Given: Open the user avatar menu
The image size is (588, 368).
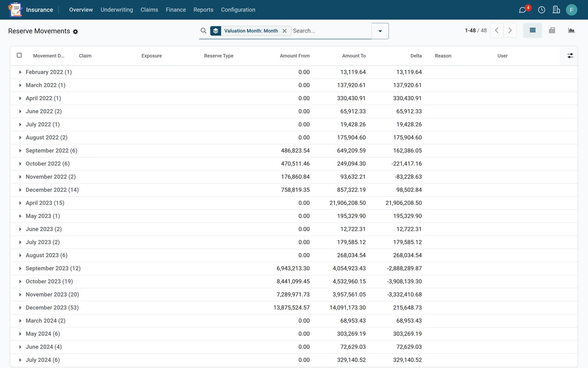Looking at the screenshot, I should [571, 10].
